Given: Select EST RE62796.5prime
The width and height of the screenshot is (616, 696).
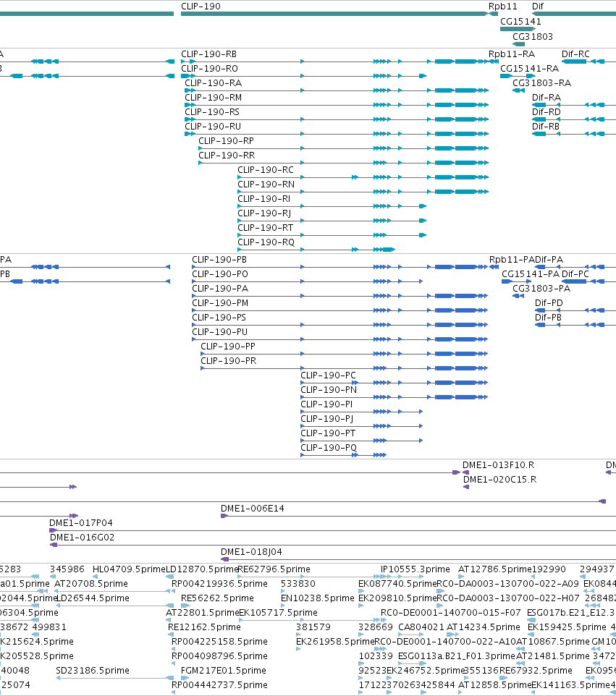Looking at the screenshot, I should 274,569.
